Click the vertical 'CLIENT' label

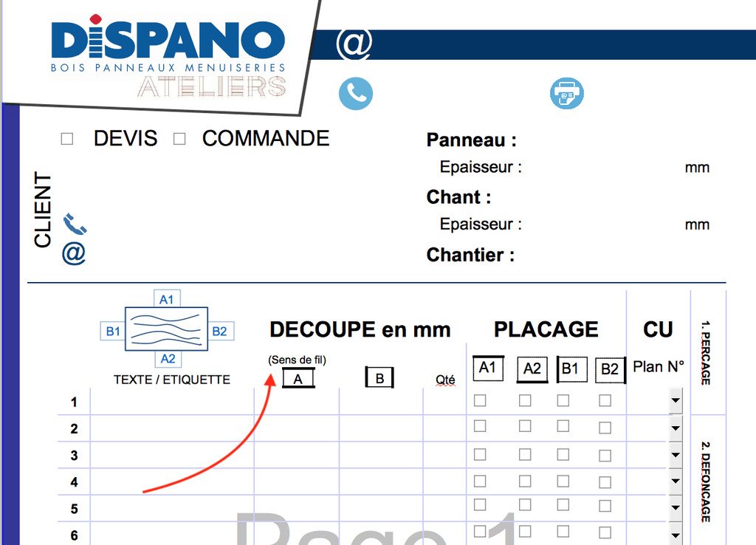click(42, 210)
